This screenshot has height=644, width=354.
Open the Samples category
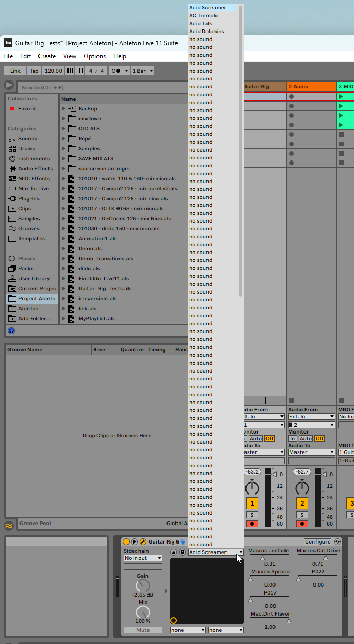point(29,219)
